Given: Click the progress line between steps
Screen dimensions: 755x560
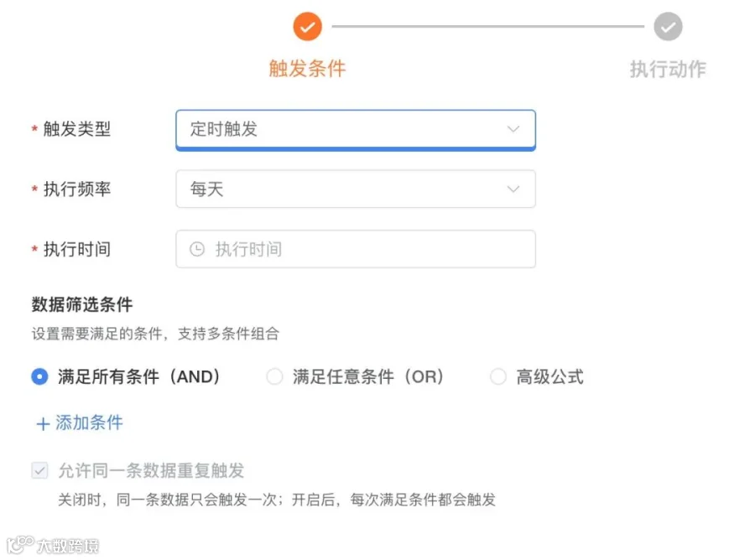Looking at the screenshot, I should (x=487, y=27).
